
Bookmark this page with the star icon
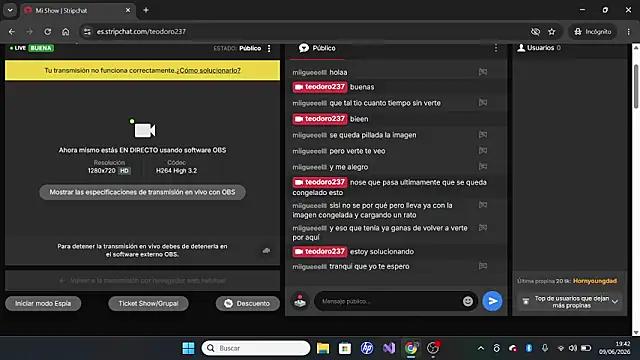coord(552,31)
